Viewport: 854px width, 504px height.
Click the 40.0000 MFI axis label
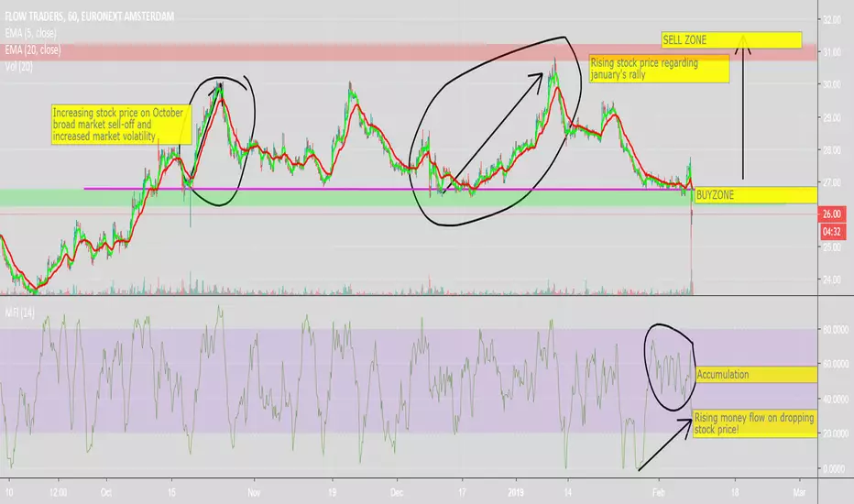coord(835,399)
